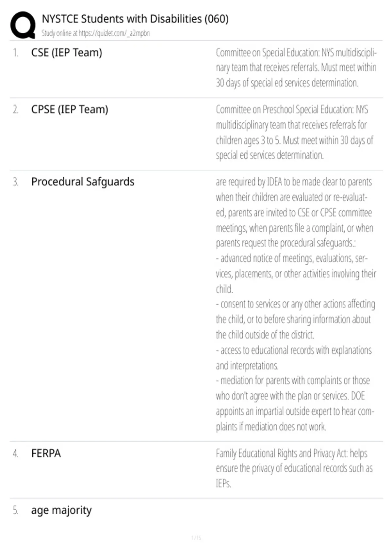Image resolution: width=392 pixels, height=556 pixels.
Task: Click the Quizlet Q logo icon
Action: point(23,25)
